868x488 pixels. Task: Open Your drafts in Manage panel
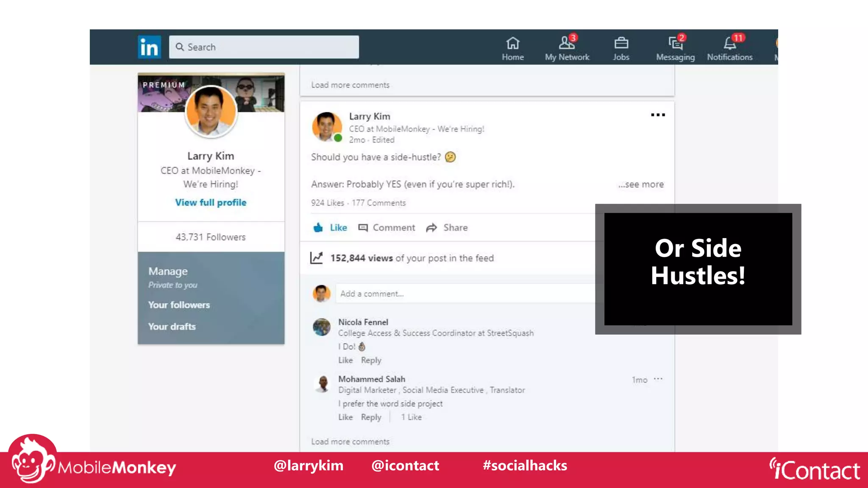(x=172, y=326)
